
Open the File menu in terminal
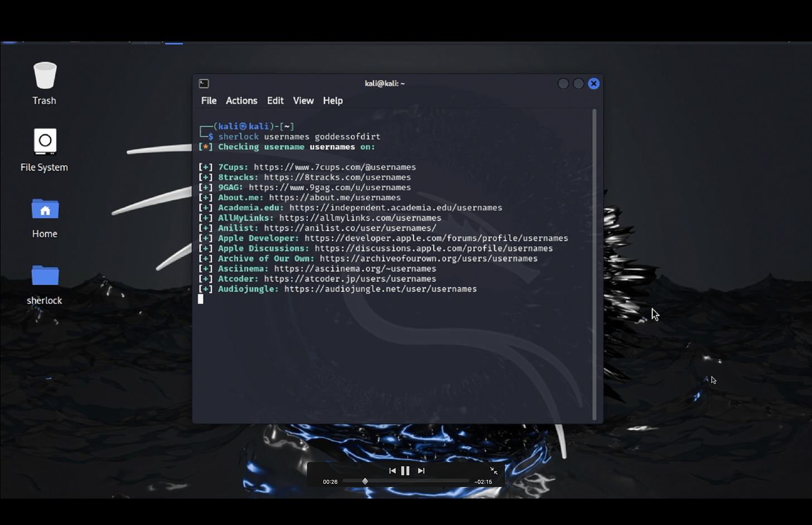point(209,101)
